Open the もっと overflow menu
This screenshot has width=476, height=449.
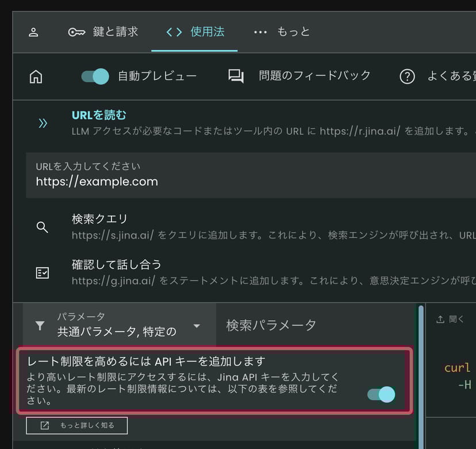(282, 32)
